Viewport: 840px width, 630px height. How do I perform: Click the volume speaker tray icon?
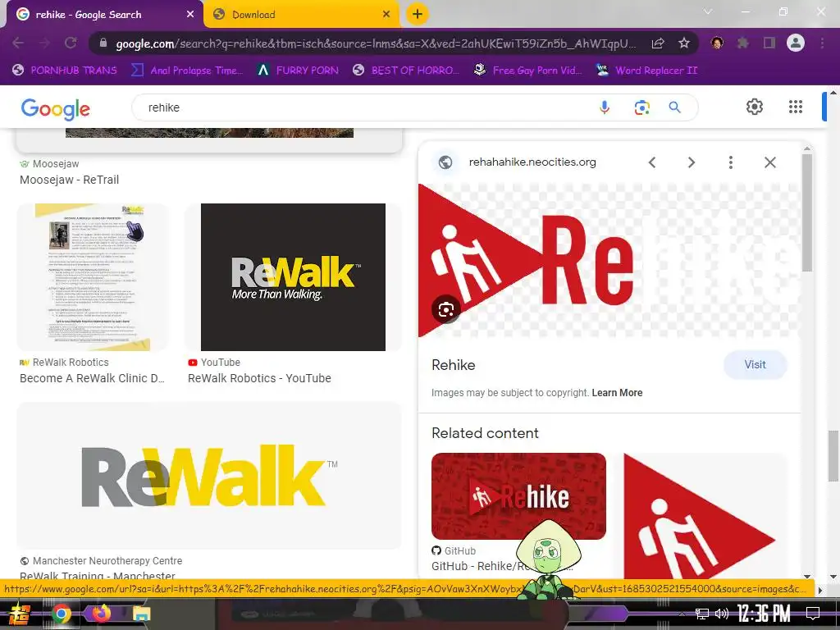pos(722,614)
